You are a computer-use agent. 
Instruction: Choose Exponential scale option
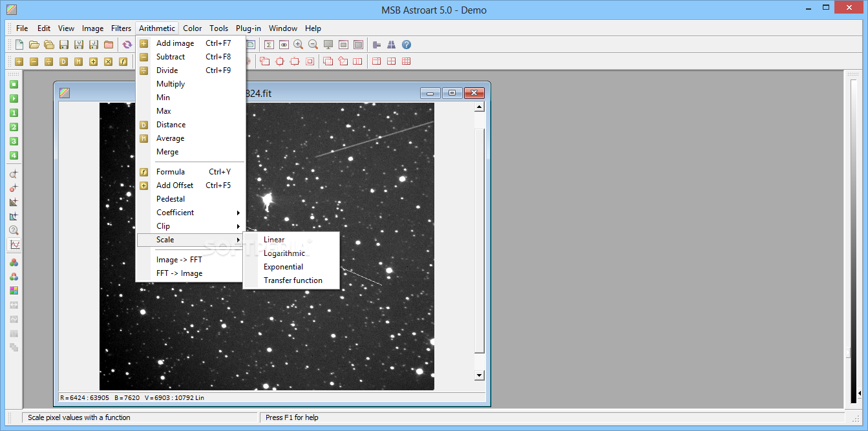point(291,267)
